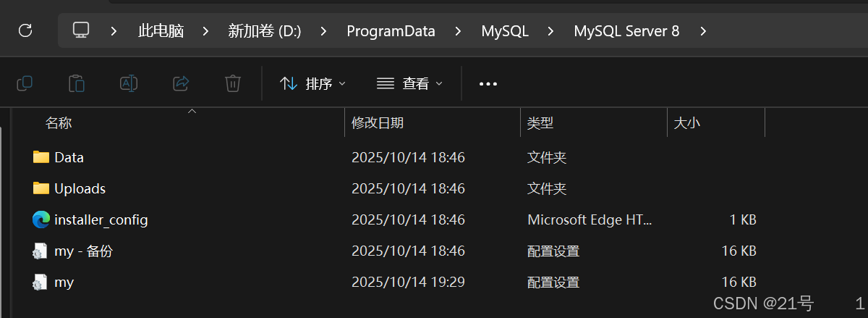The image size is (868, 318).
Task: Click modified date of 'my - 备份' row
Action: click(408, 251)
